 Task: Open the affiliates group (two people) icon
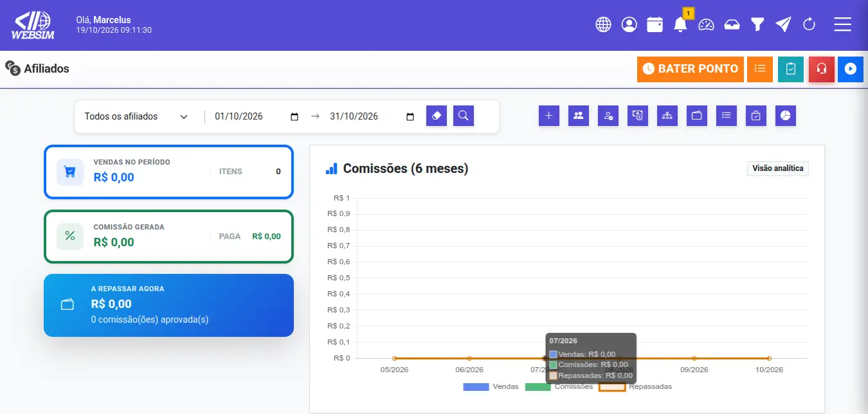click(x=579, y=116)
